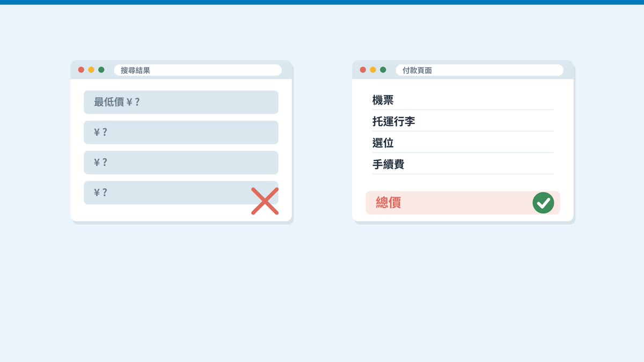
Task: Select the 付款頁面 address bar
Action: (x=479, y=70)
